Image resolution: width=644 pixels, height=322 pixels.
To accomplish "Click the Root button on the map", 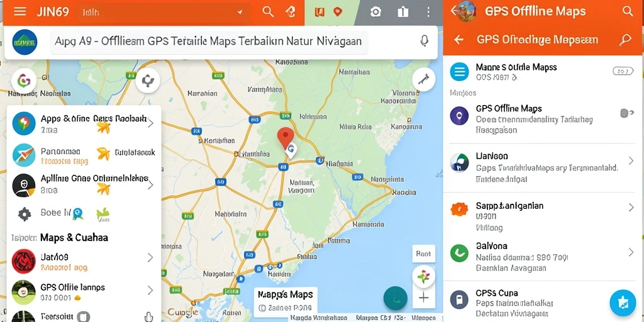I will point(423,254).
